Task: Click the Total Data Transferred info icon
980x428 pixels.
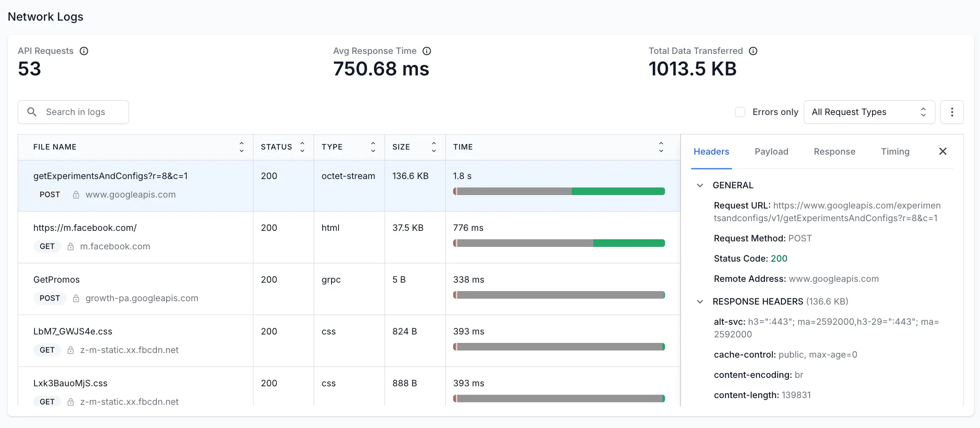Action: pyautogui.click(x=753, y=51)
